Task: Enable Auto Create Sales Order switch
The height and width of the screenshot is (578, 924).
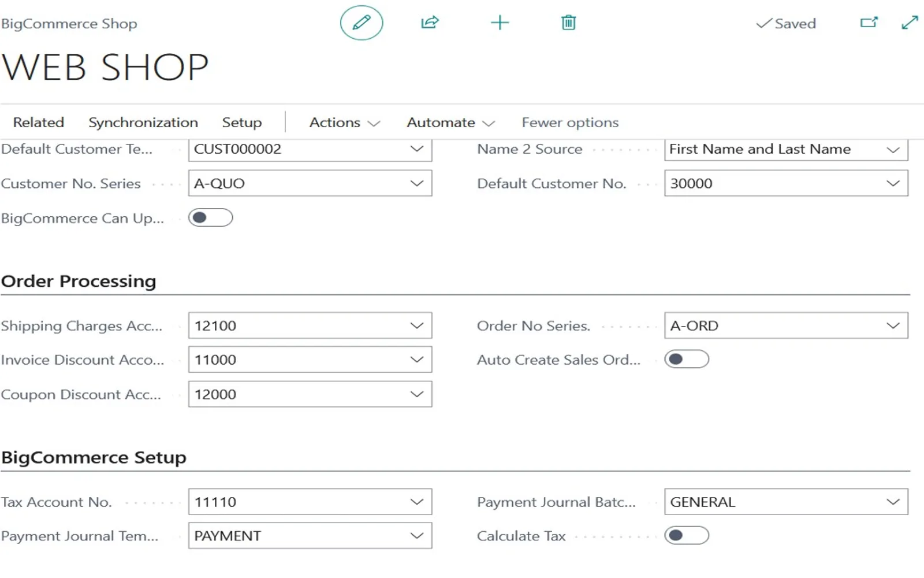Action: tap(687, 360)
